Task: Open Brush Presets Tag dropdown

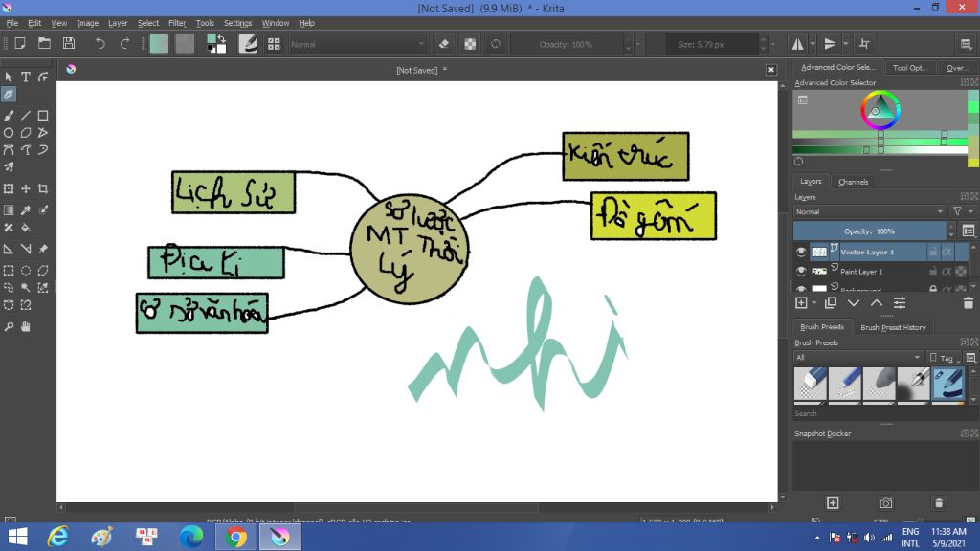Action: [x=945, y=358]
